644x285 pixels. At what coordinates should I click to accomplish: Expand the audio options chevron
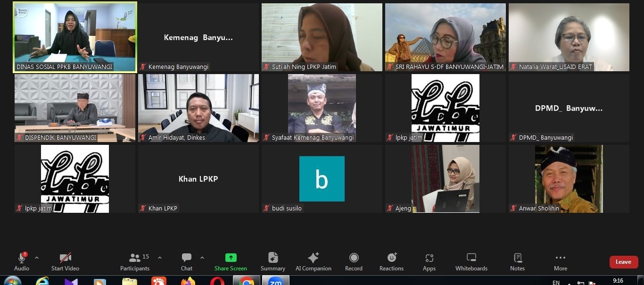pyautogui.click(x=37, y=258)
